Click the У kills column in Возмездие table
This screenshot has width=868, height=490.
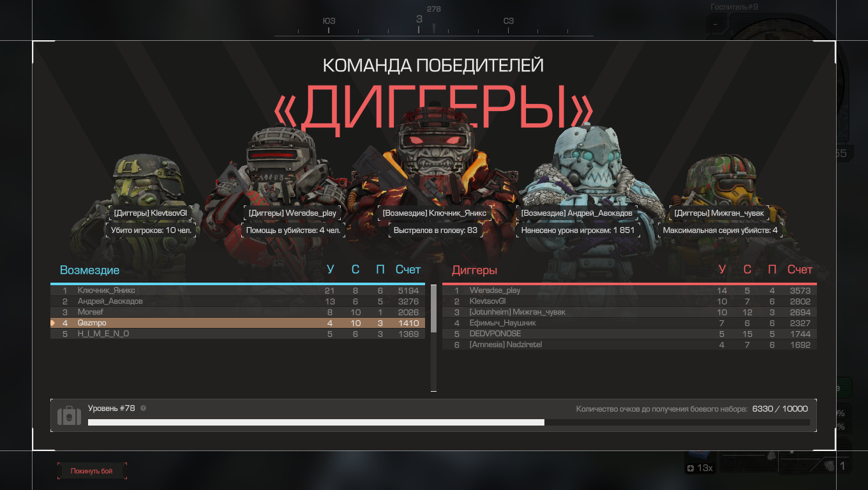pyautogui.click(x=330, y=270)
